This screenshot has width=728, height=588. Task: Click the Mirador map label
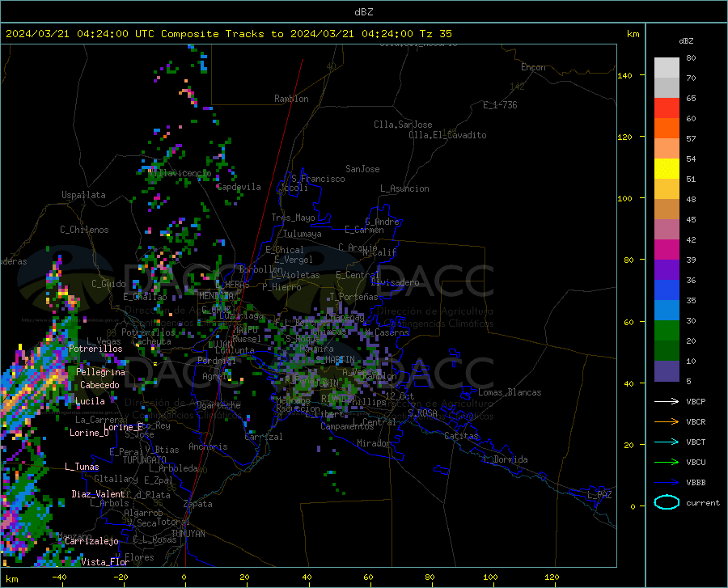pyautogui.click(x=374, y=443)
